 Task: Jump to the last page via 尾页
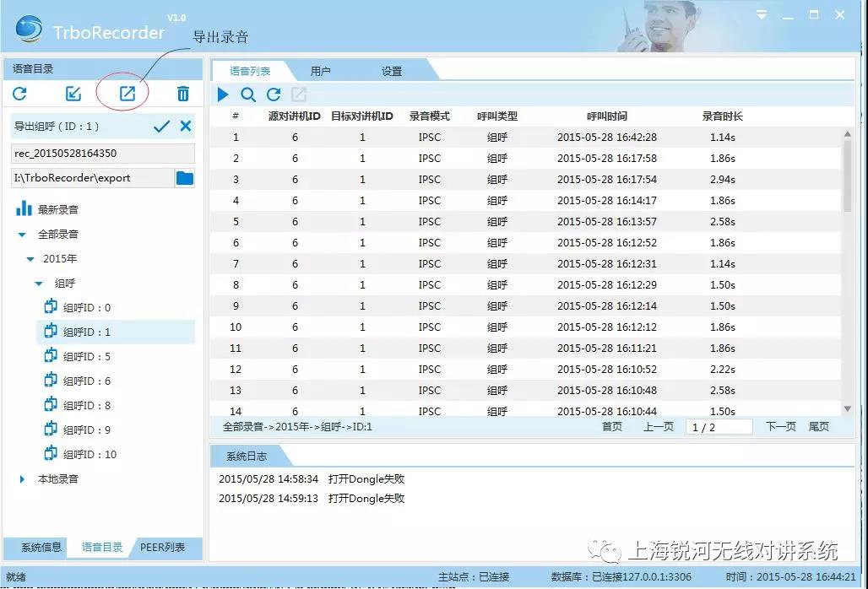[x=819, y=427]
